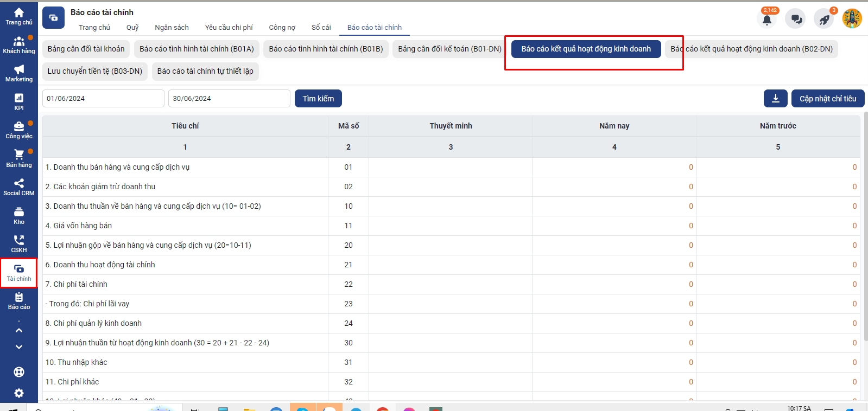Image resolution: width=868 pixels, height=411 pixels.
Task: Switch to the Ngân sách tab
Action: click(x=172, y=28)
